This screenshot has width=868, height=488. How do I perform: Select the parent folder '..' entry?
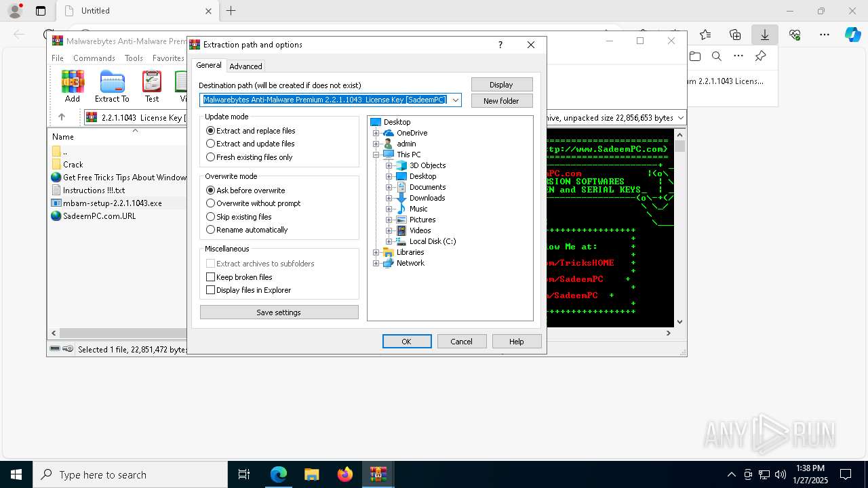[59, 151]
